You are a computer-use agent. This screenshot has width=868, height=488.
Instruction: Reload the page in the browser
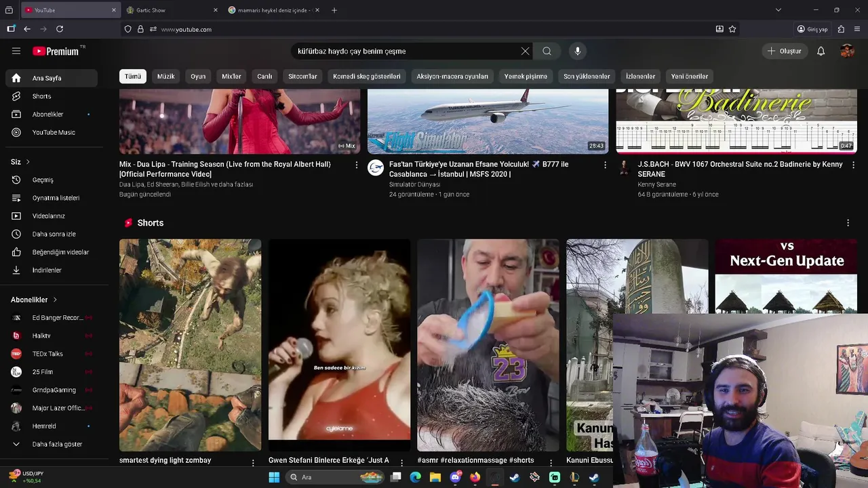pyautogui.click(x=60, y=29)
